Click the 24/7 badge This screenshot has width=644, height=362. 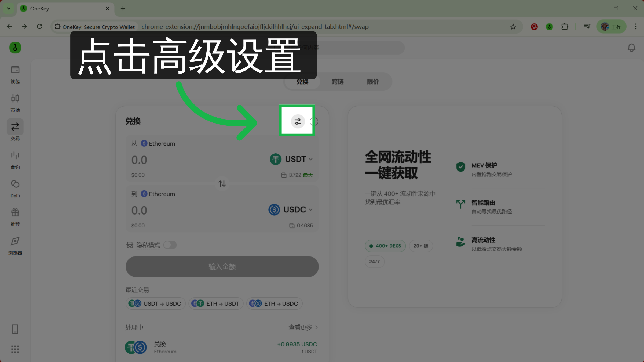(374, 262)
